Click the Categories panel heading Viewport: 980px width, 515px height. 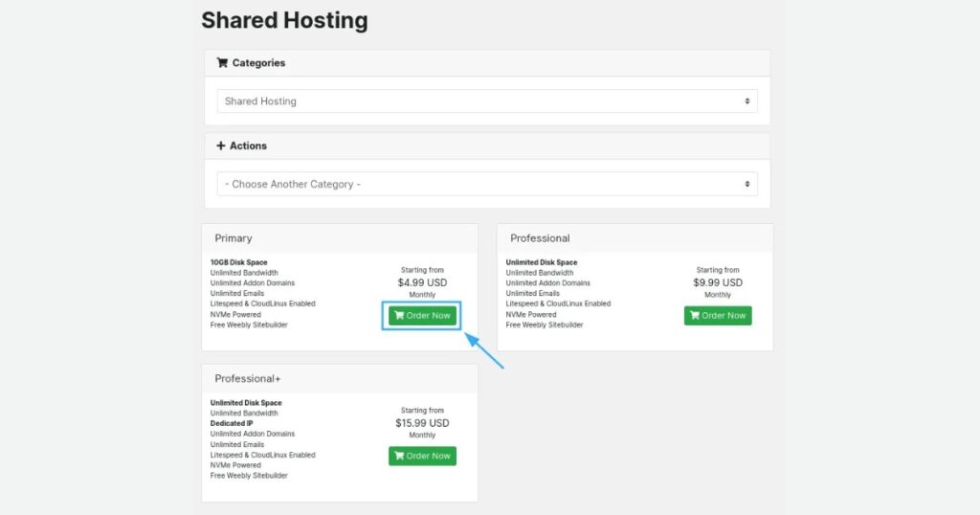tap(258, 62)
